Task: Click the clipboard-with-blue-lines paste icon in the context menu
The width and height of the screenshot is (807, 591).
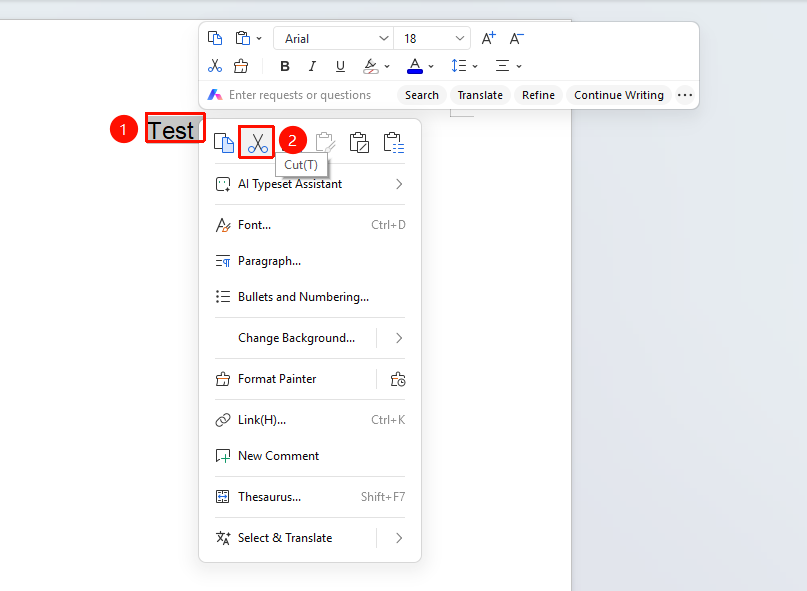Action: point(394,143)
